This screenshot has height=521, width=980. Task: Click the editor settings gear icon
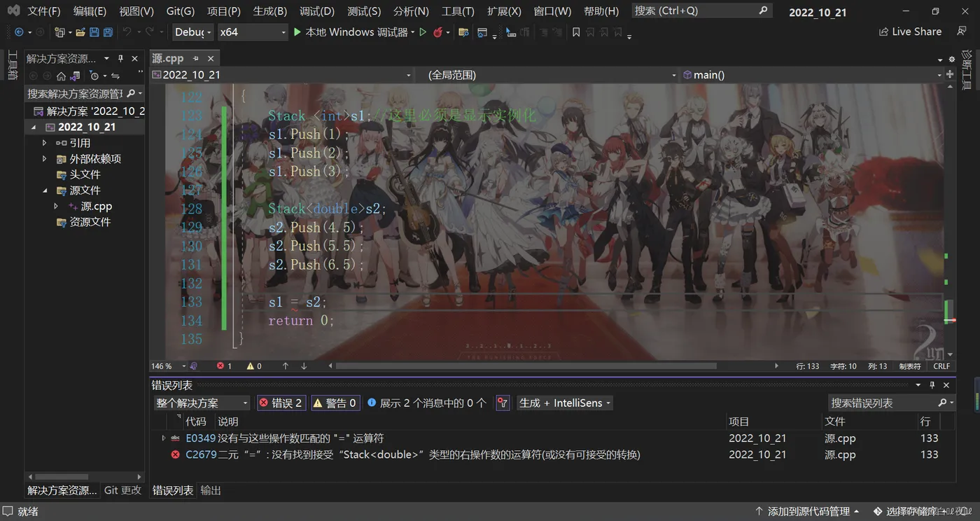tap(951, 59)
